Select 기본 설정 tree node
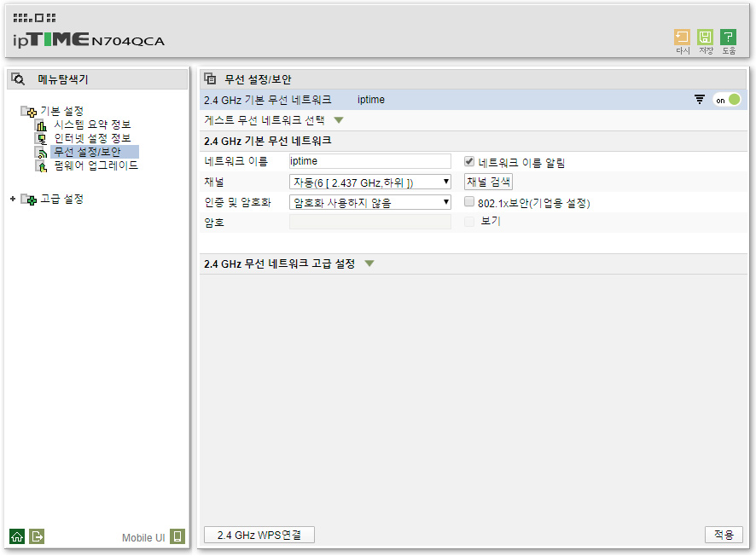 click(62, 112)
